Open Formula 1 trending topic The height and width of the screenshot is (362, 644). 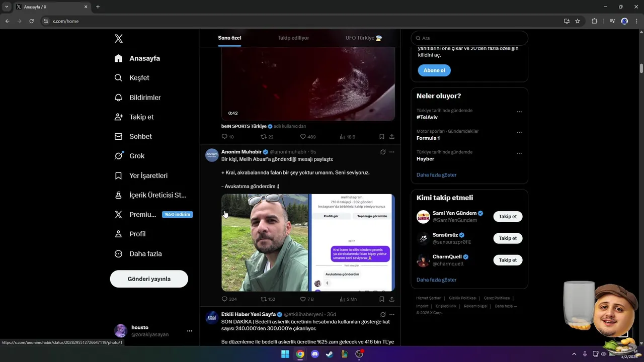[x=428, y=138]
